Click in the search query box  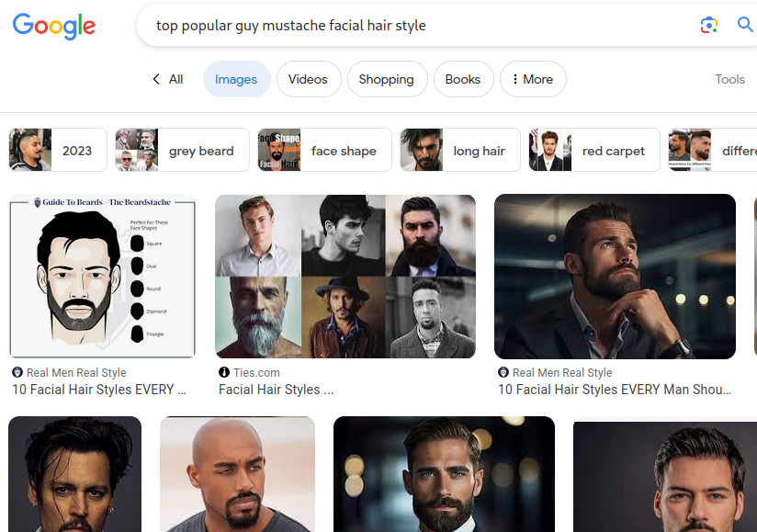tap(413, 26)
